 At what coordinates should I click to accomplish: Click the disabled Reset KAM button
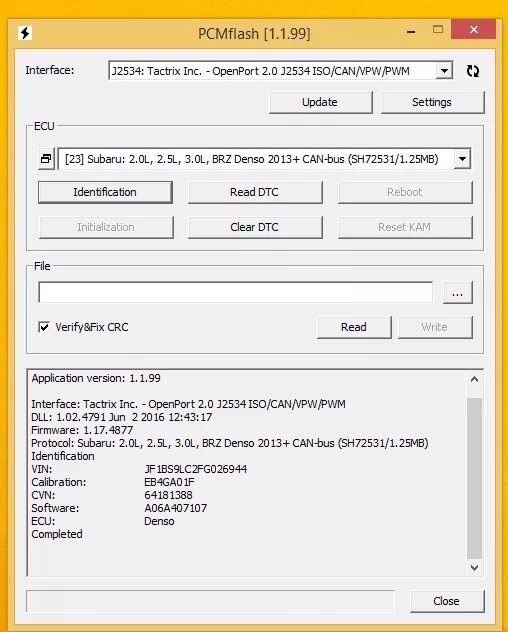click(x=405, y=227)
